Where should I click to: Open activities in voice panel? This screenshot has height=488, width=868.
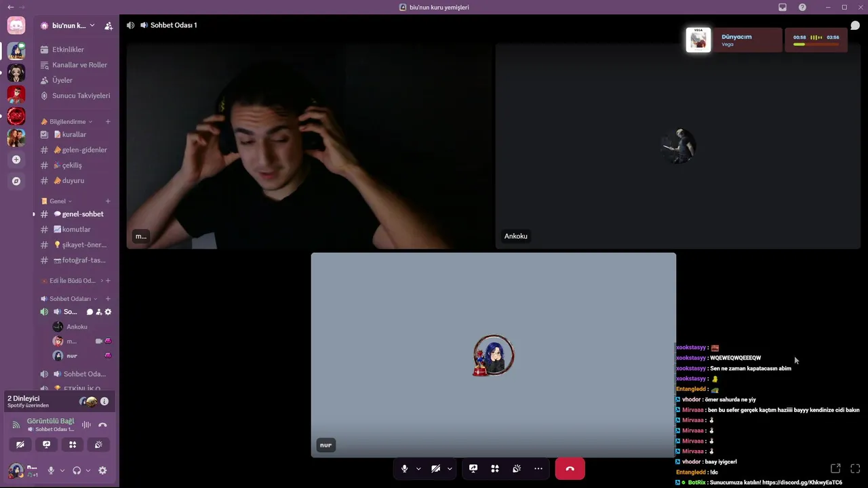(73, 445)
